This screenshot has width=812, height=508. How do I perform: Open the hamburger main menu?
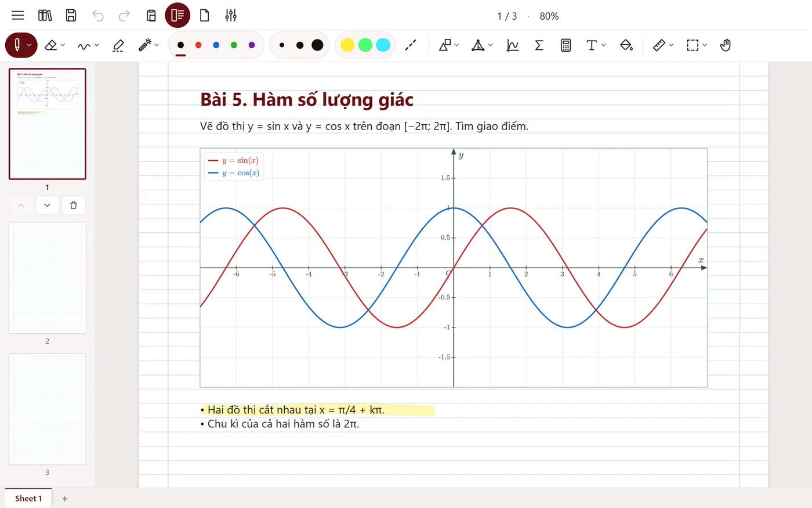tap(18, 16)
